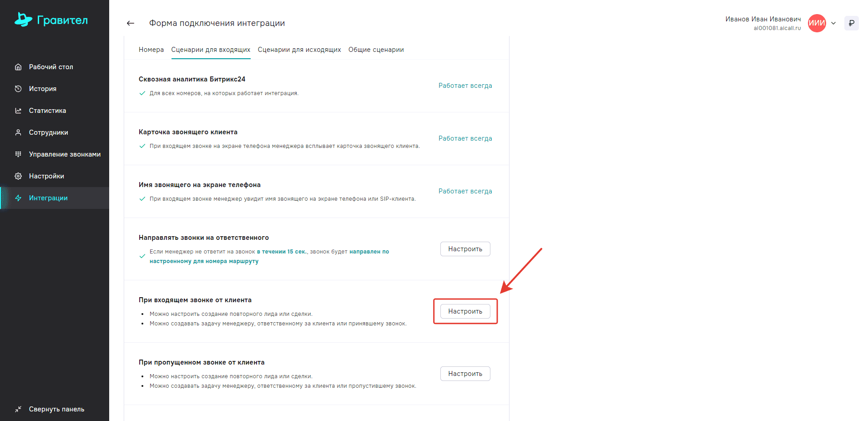The width and height of the screenshot is (868, 421).
Task: Select Интеграции in the sidebar
Action: (48, 198)
